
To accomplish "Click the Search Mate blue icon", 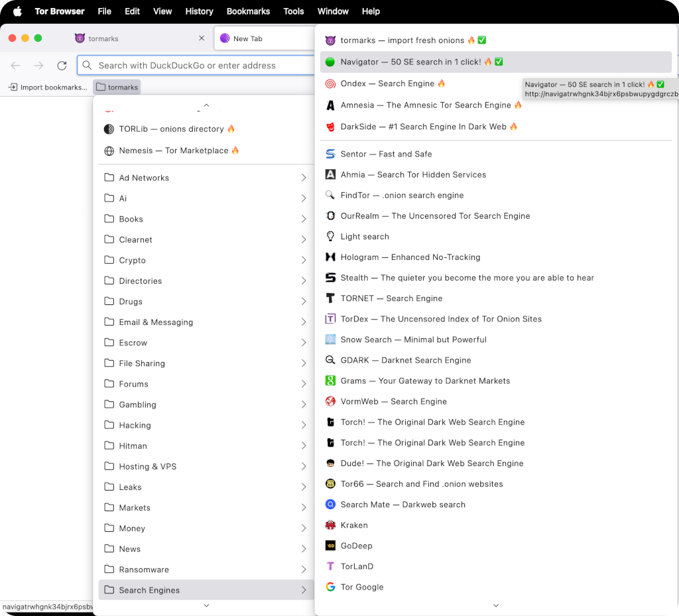I will click(330, 505).
